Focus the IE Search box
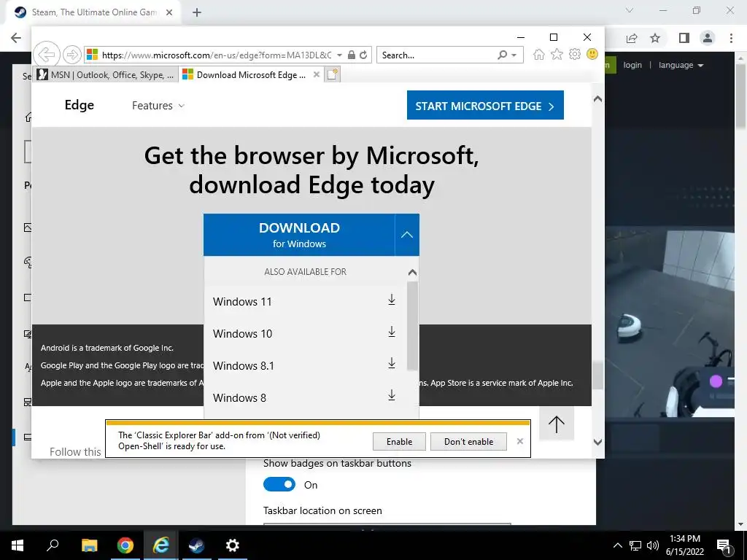This screenshot has width=747, height=560. (438, 55)
